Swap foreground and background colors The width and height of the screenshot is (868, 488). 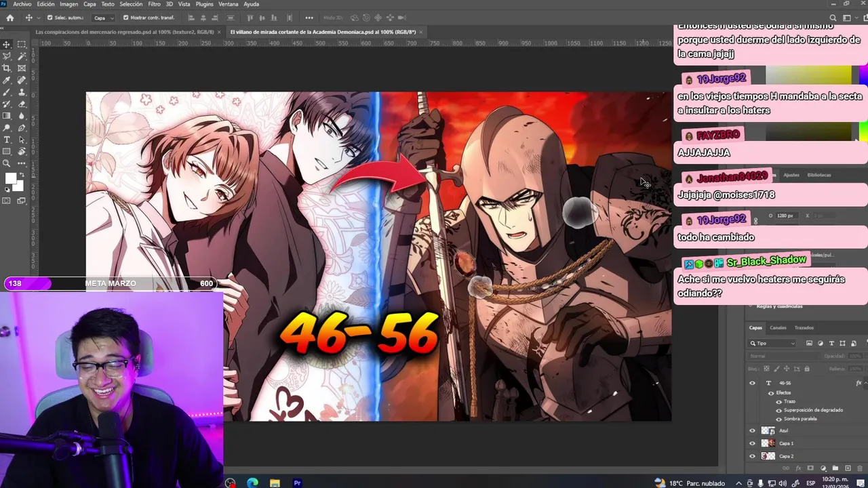22,174
